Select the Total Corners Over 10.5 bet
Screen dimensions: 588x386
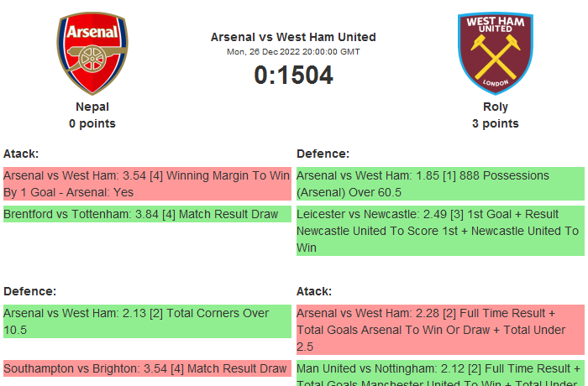point(146,321)
